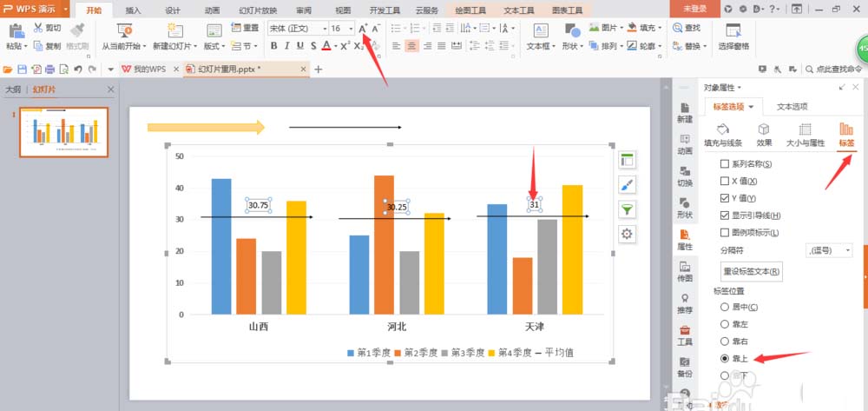Open the chart filter funnel icon
The height and width of the screenshot is (411, 868).
tap(627, 209)
